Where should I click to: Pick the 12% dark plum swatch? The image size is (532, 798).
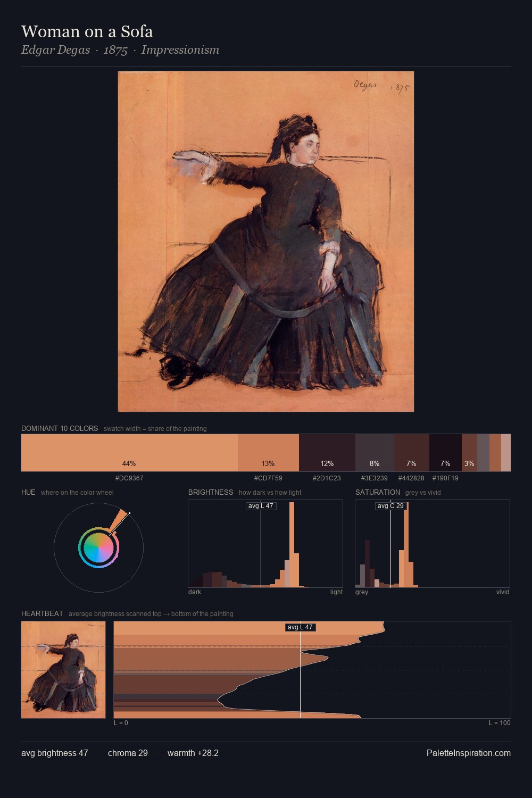click(327, 453)
